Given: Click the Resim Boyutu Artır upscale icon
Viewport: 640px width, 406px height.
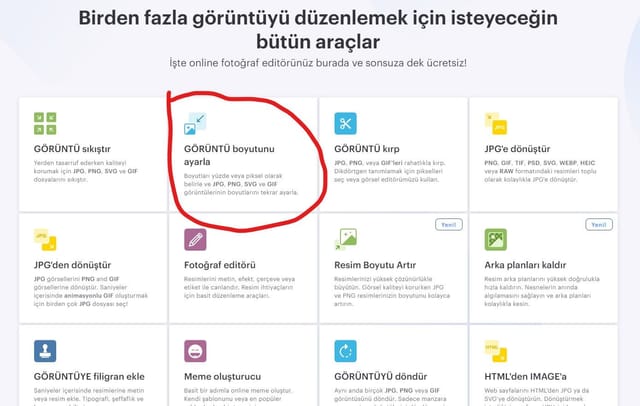Looking at the screenshot, I should pyautogui.click(x=345, y=240).
